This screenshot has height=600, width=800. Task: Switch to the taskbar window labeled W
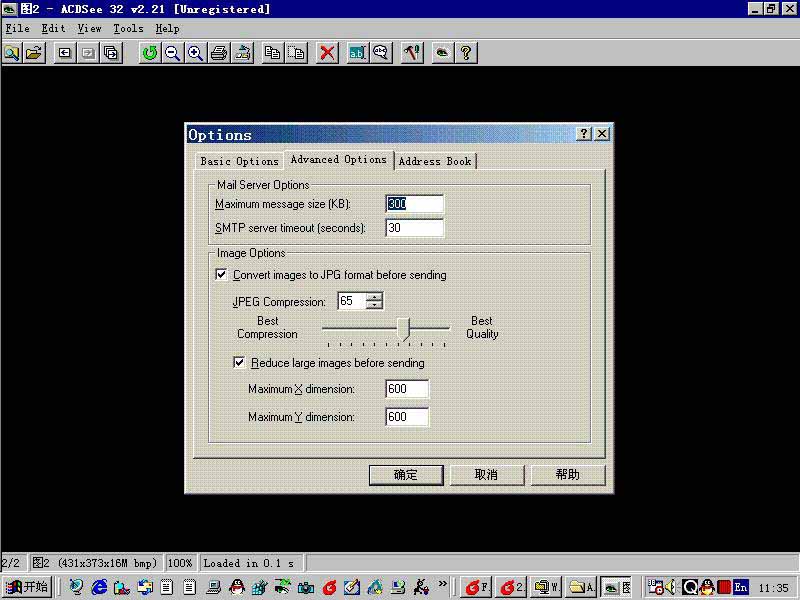(x=546, y=587)
